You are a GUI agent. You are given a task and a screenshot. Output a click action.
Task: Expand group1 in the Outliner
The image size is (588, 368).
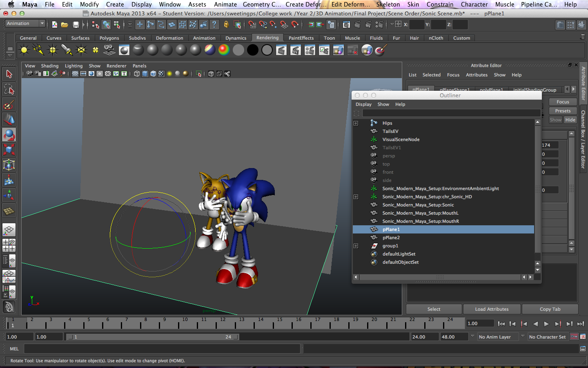(x=356, y=246)
